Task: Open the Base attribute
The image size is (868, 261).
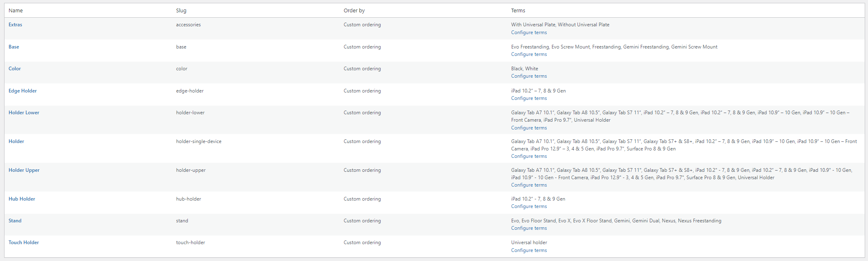Action: tap(14, 47)
